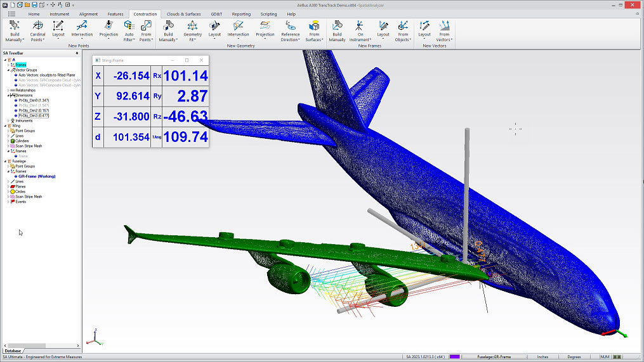Screen dimensions: 644x362
Task: Expand the Planes node under Fuselage
Action: 8,186
